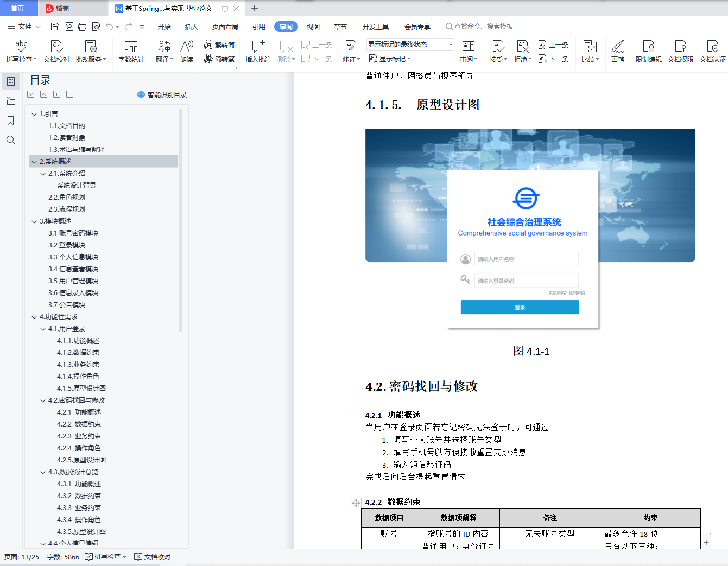Click the table move handle beside 4.2.2 数据约束
Screen dimensions: 728x566
point(356,503)
